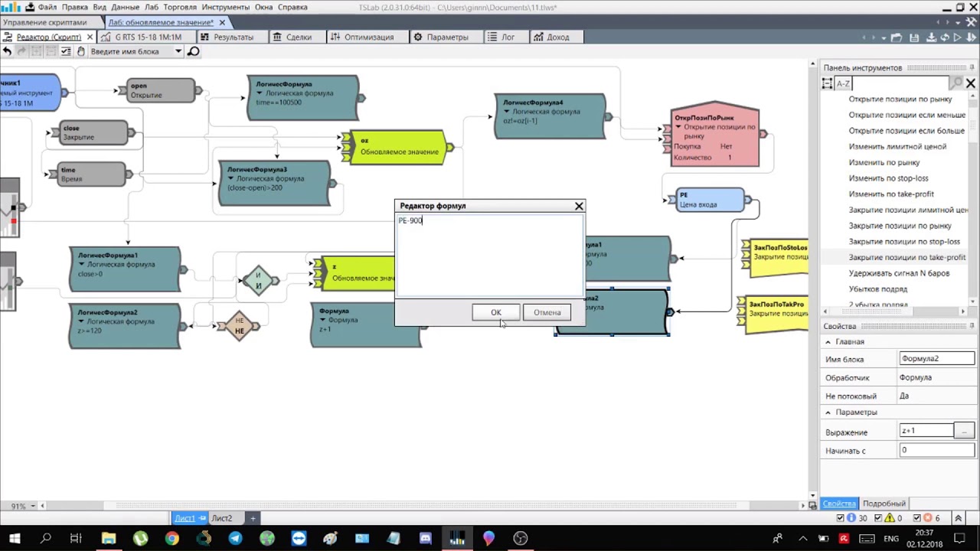
Task: Add a new sheet with the plus tab
Action: tap(253, 518)
